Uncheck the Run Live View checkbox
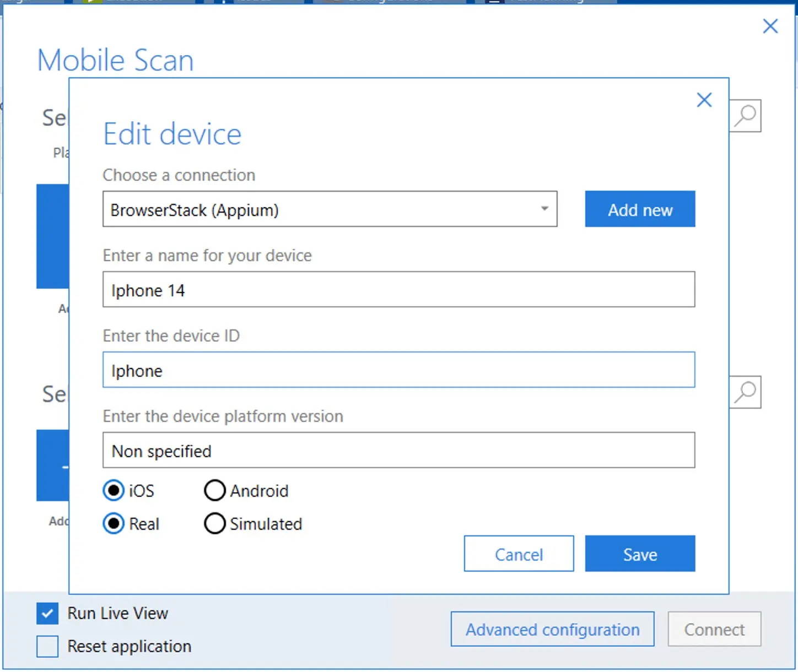The image size is (798, 672). pos(47,613)
